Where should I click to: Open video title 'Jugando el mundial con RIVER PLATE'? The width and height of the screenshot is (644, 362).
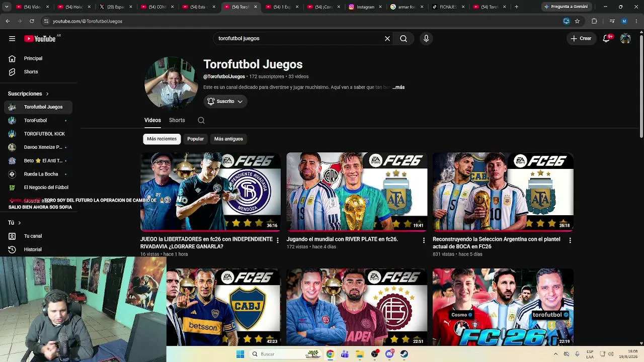[342, 239]
